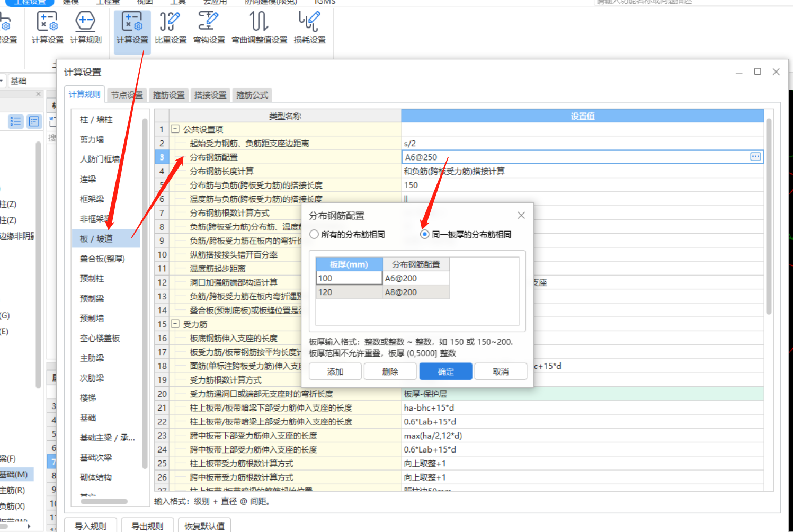Open 损耗设置 tool
Viewport: 793px width, 532px height.
pyautogui.click(x=310, y=29)
